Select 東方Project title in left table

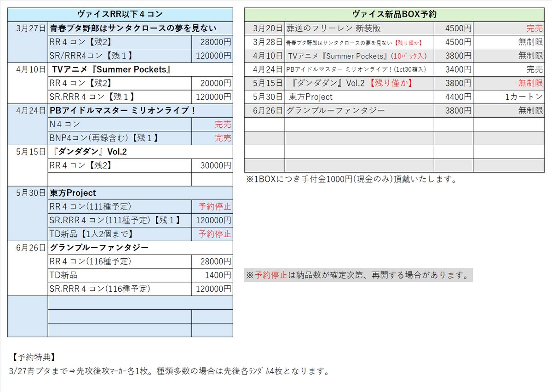click(140, 193)
